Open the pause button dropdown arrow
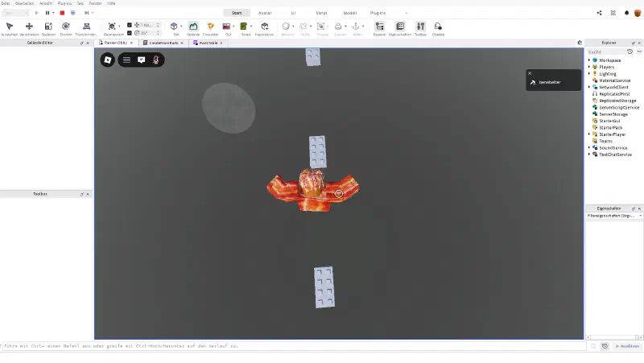The width and height of the screenshot is (644, 363). click(x=53, y=13)
